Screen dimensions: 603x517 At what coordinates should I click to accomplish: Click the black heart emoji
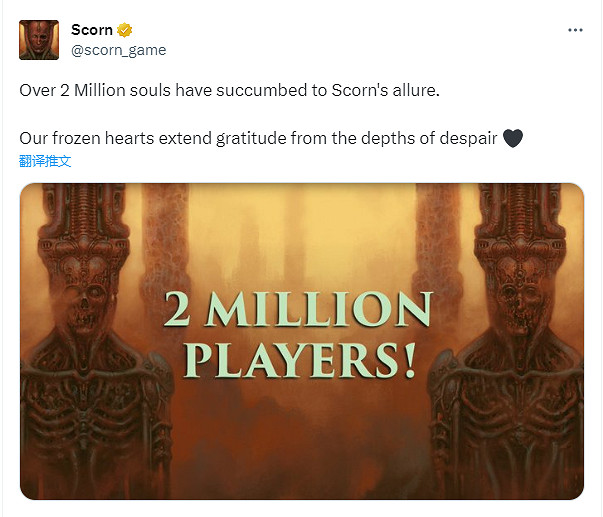[511, 138]
